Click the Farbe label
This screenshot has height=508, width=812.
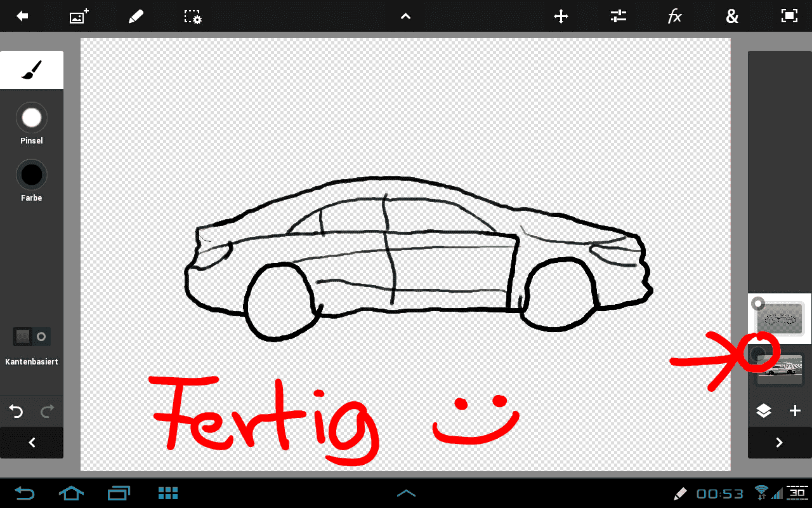point(32,198)
